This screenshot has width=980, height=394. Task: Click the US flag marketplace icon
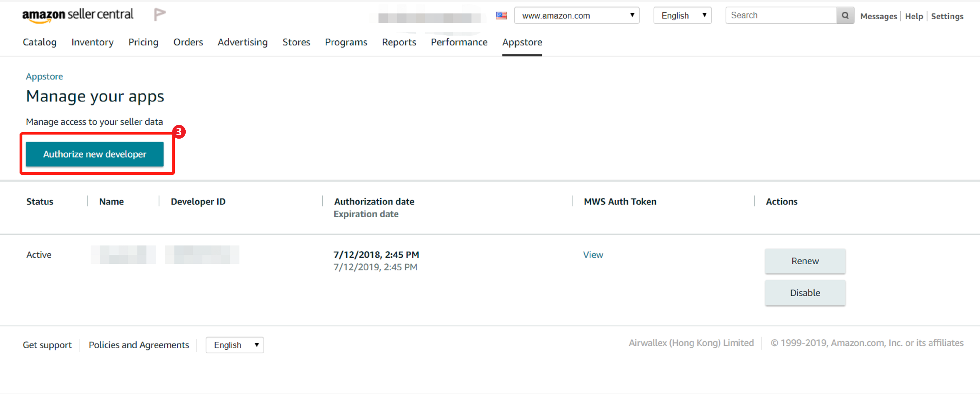(501, 16)
